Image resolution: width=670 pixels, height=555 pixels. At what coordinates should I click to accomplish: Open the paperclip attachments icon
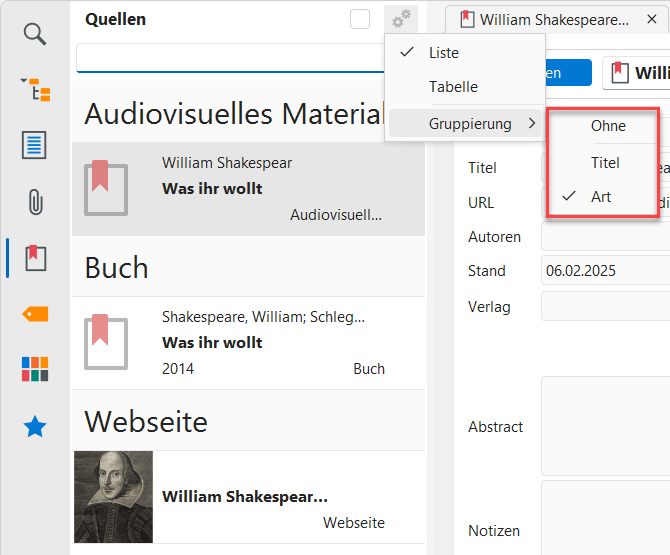coord(35,202)
